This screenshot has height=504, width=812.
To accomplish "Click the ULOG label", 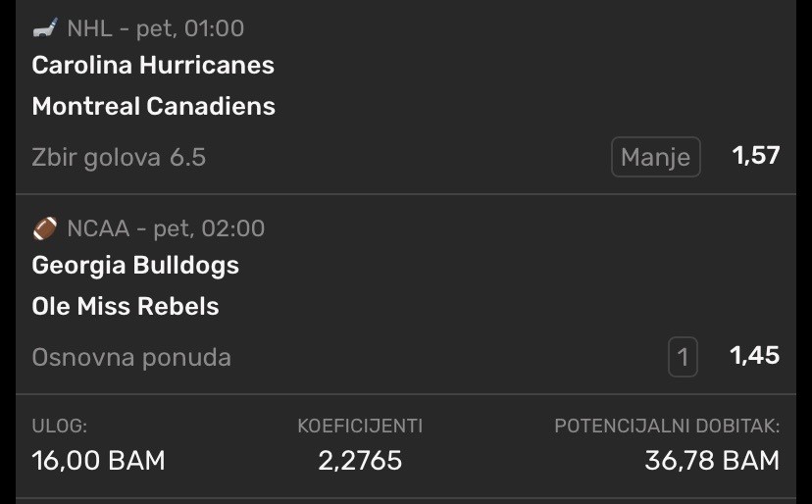I will click(x=60, y=427).
